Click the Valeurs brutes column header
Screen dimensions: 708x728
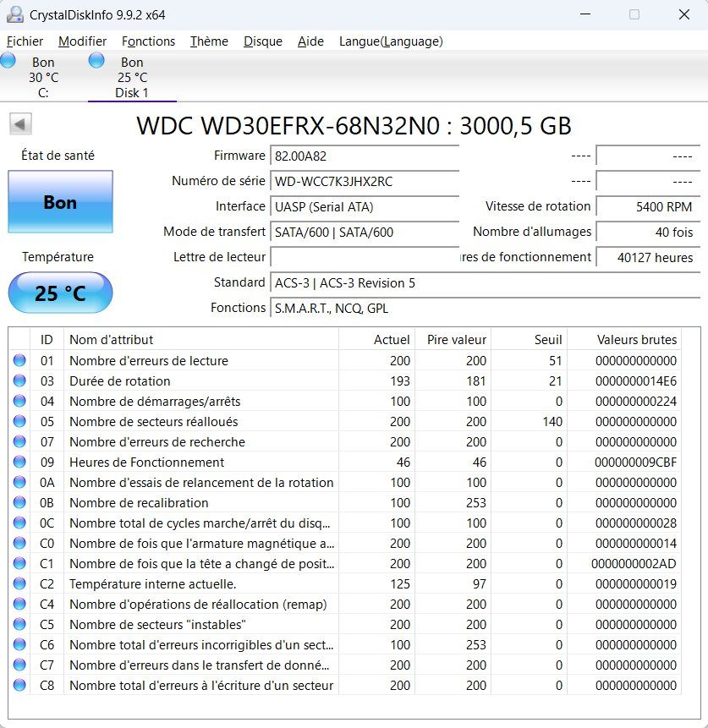624,339
